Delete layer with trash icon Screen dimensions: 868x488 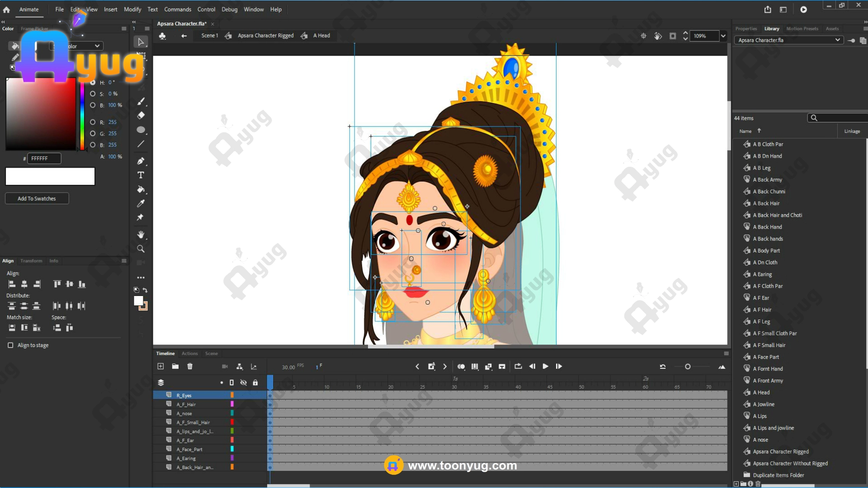tap(190, 366)
